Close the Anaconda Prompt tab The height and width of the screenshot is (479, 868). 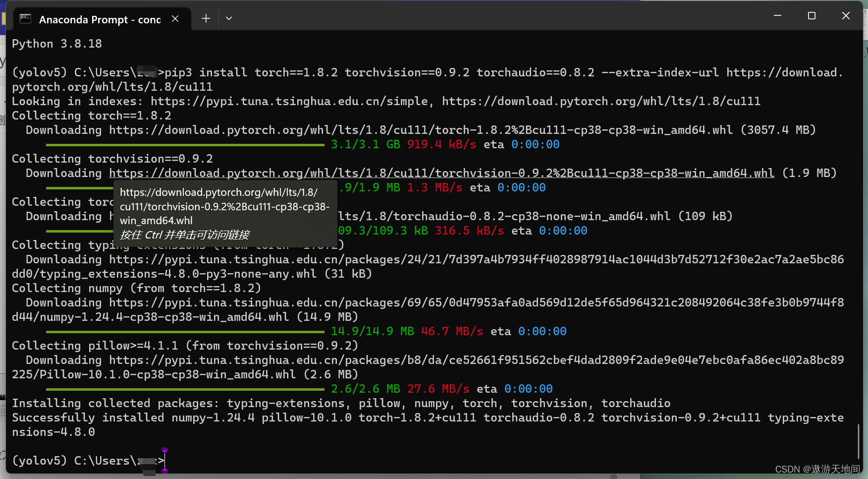click(175, 19)
